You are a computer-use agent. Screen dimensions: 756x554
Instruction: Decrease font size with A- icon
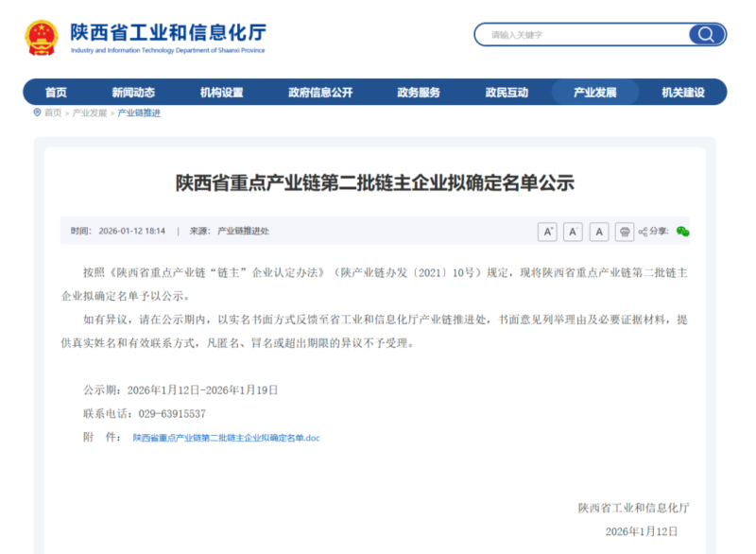pyautogui.click(x=573, y=232)
